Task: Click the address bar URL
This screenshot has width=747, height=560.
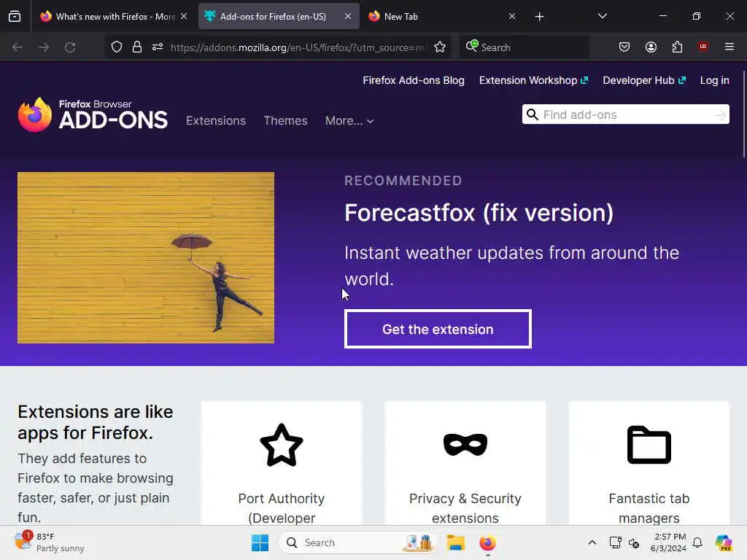Action: click(x=298, y=47)
